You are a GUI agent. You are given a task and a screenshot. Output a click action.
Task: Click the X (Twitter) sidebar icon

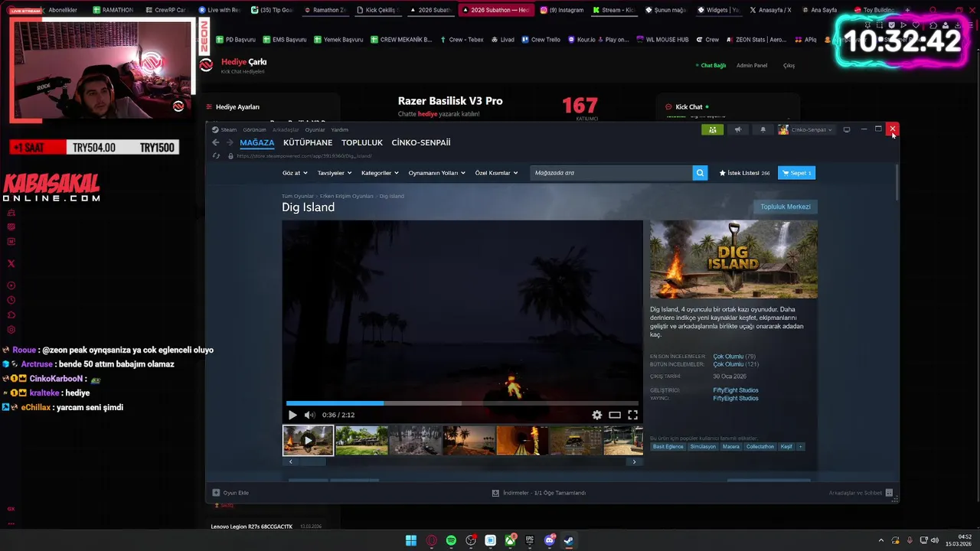[11, 263]
